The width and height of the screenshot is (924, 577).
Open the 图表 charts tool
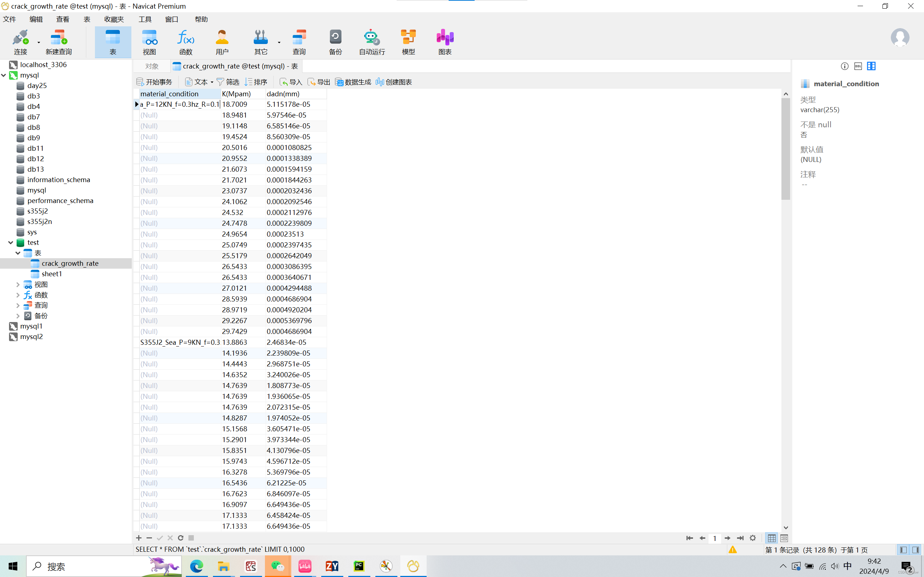445,42
